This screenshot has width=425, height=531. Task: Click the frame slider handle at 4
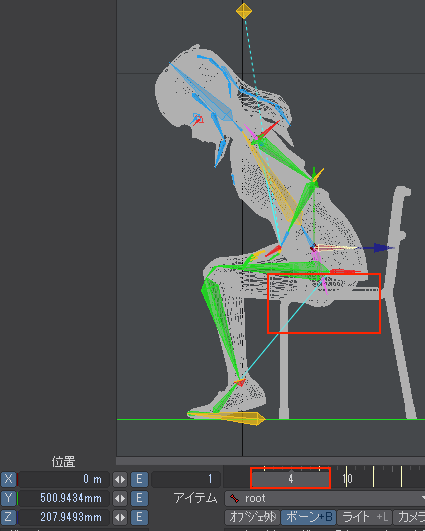click(x=291, y=479)
